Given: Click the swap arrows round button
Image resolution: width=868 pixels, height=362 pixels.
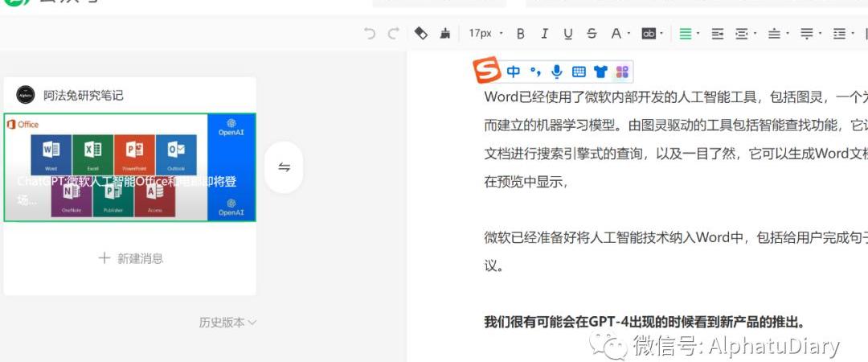Looking at the screenshot, I should click(x=285, y=167).
